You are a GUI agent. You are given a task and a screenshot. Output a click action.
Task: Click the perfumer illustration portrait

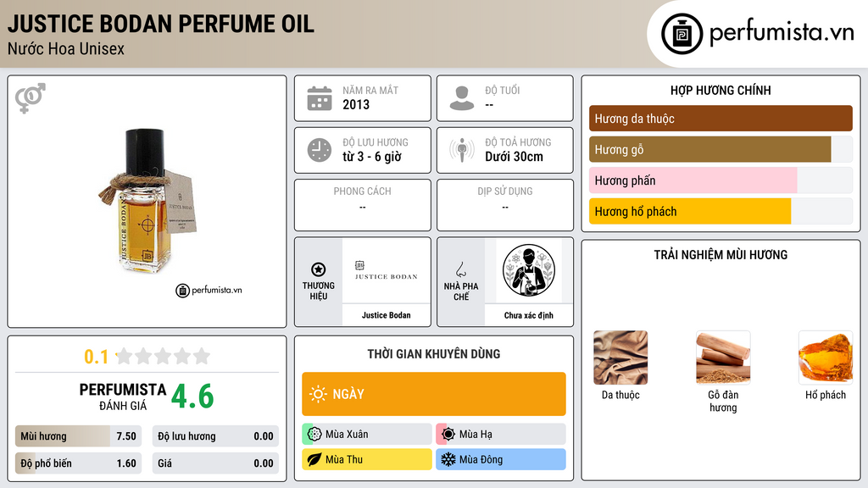click(x=529, y=270)
